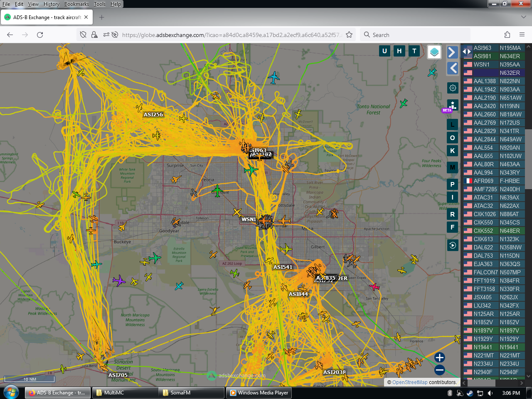The height and width of the screenshot is (399, 532).
Task: Click the T map toggle button
Action: [414, 51]
